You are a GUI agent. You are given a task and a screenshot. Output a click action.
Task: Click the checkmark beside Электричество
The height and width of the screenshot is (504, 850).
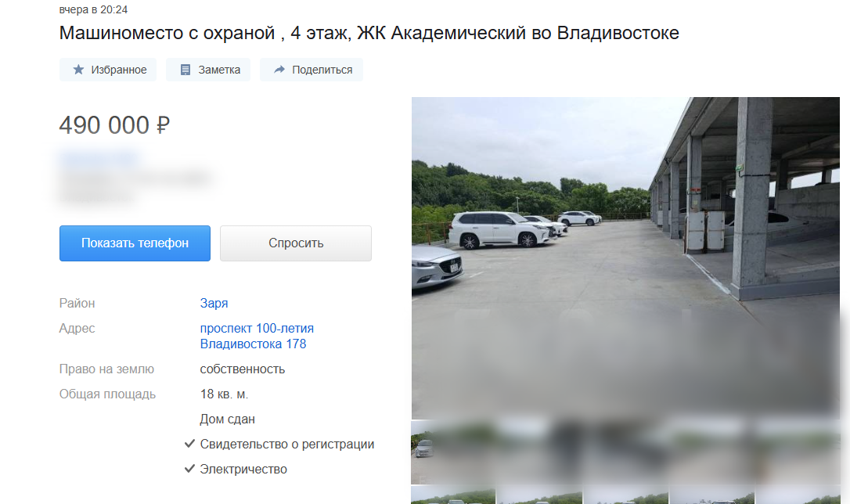[x=189, y=469]
